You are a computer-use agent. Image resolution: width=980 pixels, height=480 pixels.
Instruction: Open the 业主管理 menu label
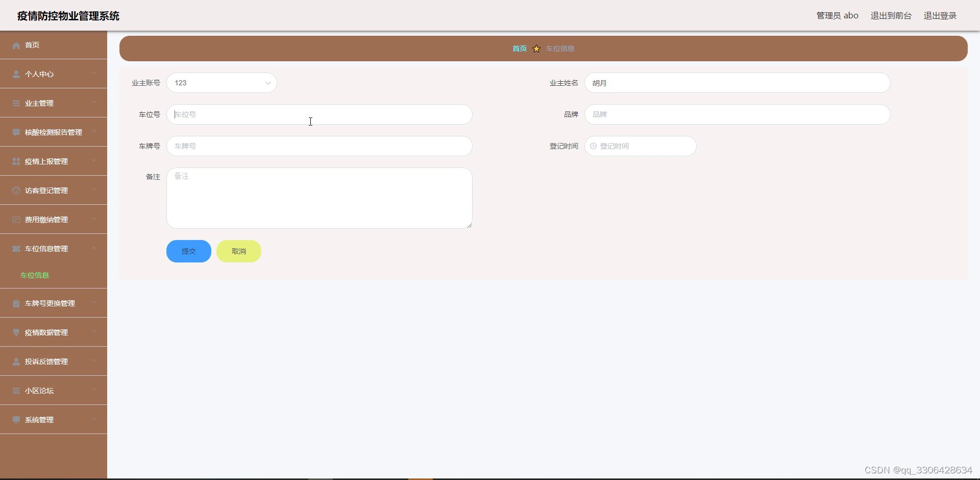tap(39, 104)
